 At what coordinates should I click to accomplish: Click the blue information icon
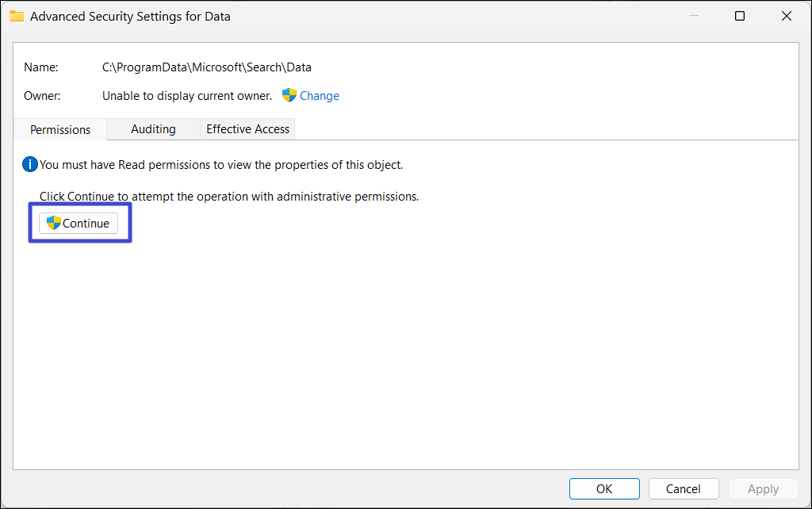(x=30, y=165)
